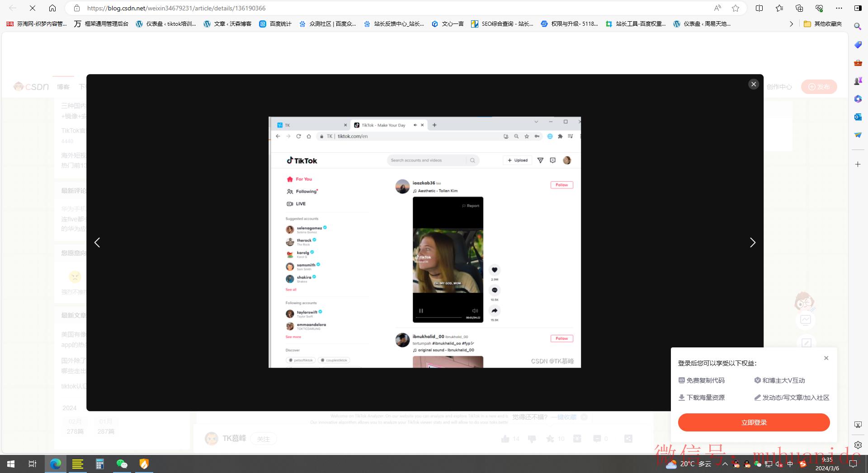Open the 百度统计 bookmark
Screen dimensions: 868x473
click(x=275, y=24)
